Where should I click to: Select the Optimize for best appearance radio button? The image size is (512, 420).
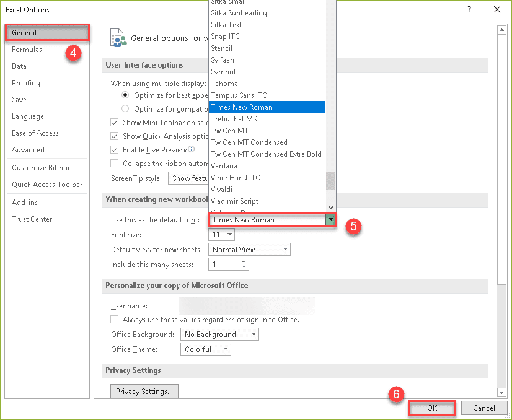pyautogui.click(x=125, y=95)
